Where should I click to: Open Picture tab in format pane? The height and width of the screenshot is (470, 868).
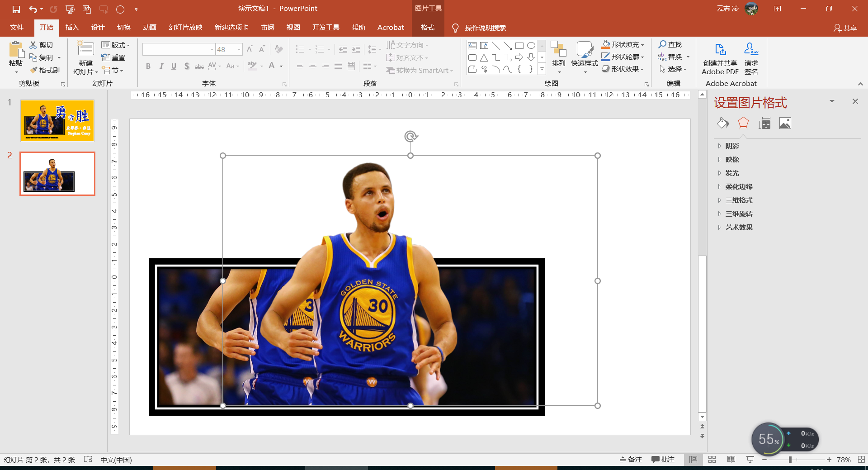[x=785, y=123]
